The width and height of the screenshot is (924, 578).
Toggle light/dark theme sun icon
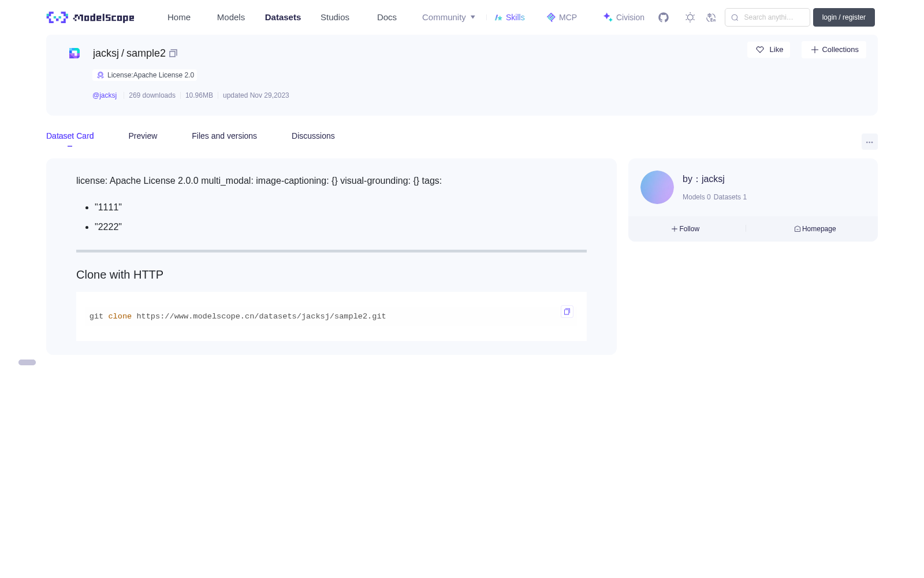(x=690, y=17)
